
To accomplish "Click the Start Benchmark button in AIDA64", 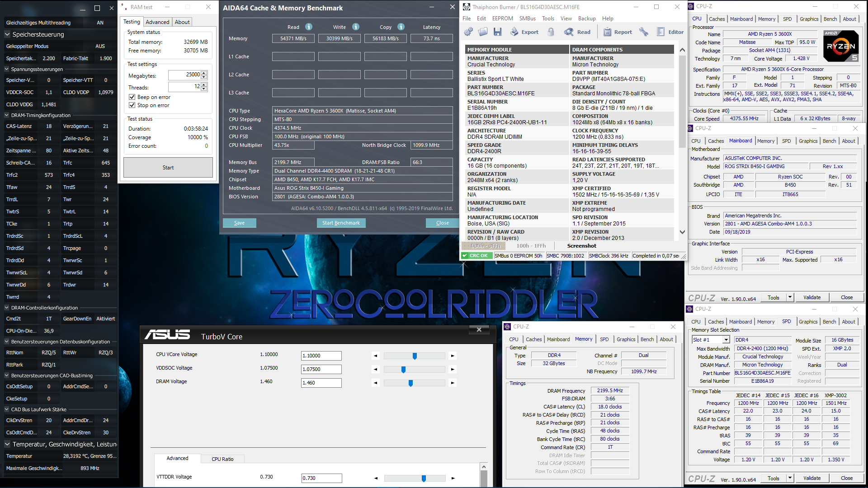I will tap(341, 223).
